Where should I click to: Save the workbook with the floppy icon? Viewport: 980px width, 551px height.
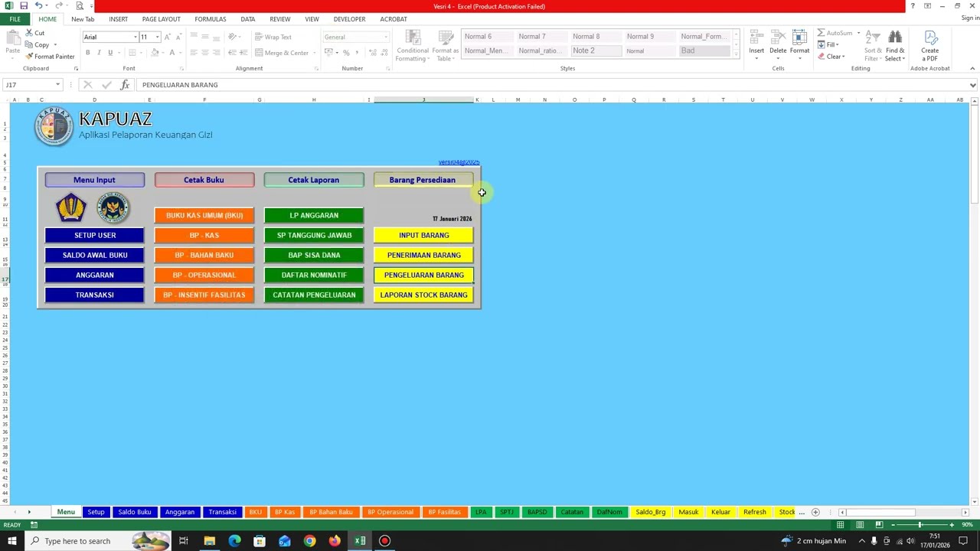pyautogui.click(x=24, y=5)
